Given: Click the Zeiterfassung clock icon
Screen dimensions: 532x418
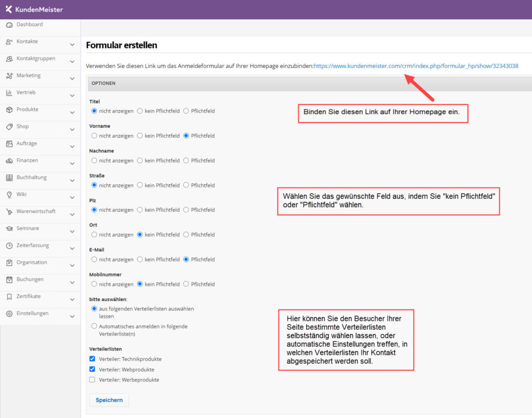Looking at the screenshot, I should (9, 246).
